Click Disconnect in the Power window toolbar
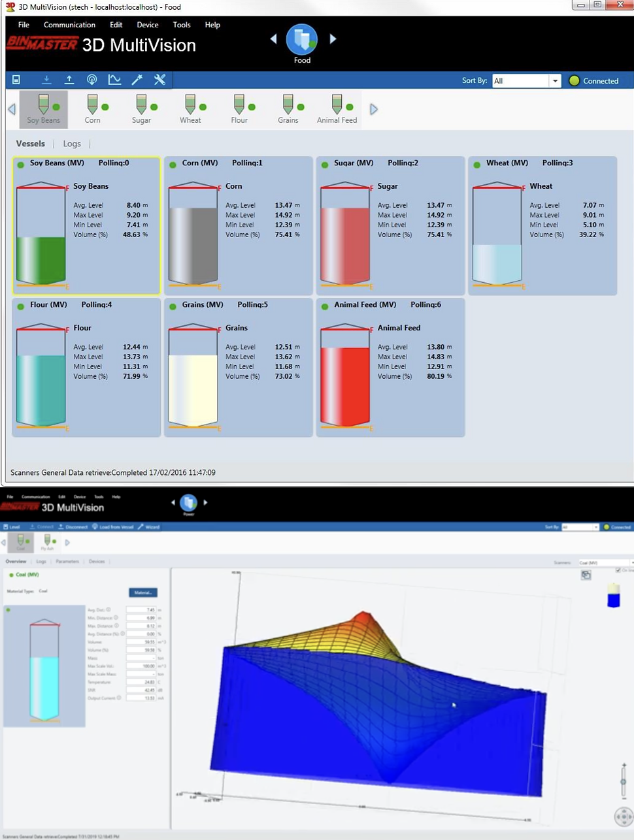This screenshot has height=840, width=634. click(x=73, y=527)
